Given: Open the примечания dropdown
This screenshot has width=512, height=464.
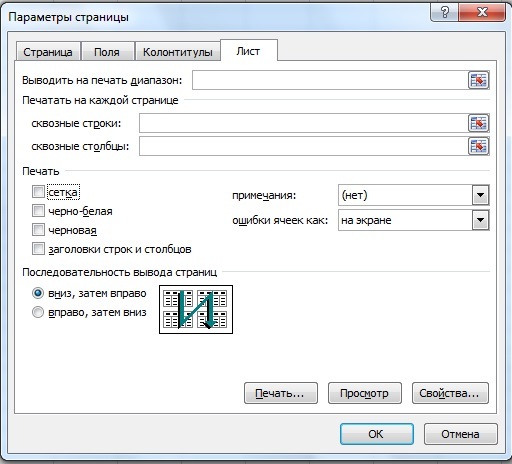Looking at the screenshot, I should tap(480, 195).
